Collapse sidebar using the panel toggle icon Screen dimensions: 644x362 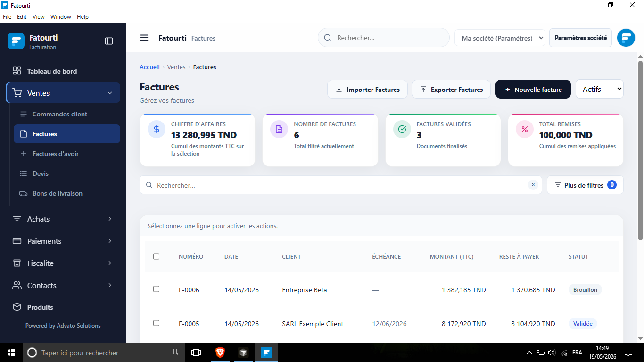coord(109,41)
